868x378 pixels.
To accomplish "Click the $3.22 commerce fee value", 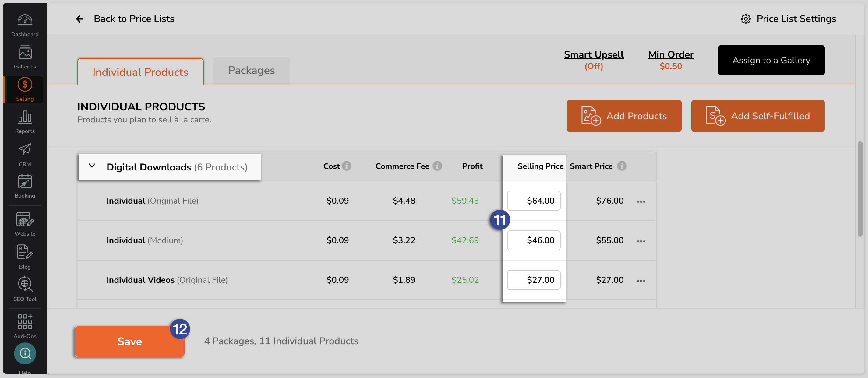I will (404, 240).
